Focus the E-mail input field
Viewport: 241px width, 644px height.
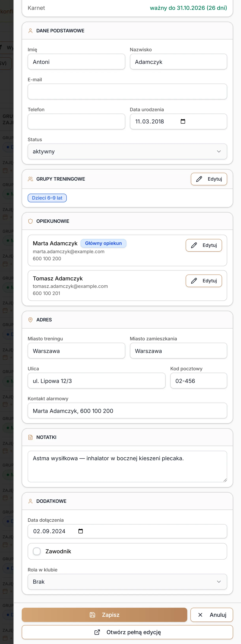127,91
